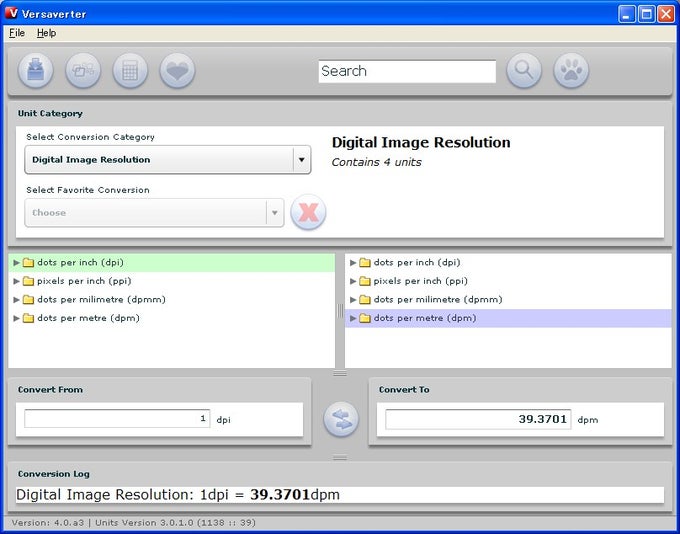Click the Convert To value field
Screen dimensions: 680x534
(x=478, y=419)
